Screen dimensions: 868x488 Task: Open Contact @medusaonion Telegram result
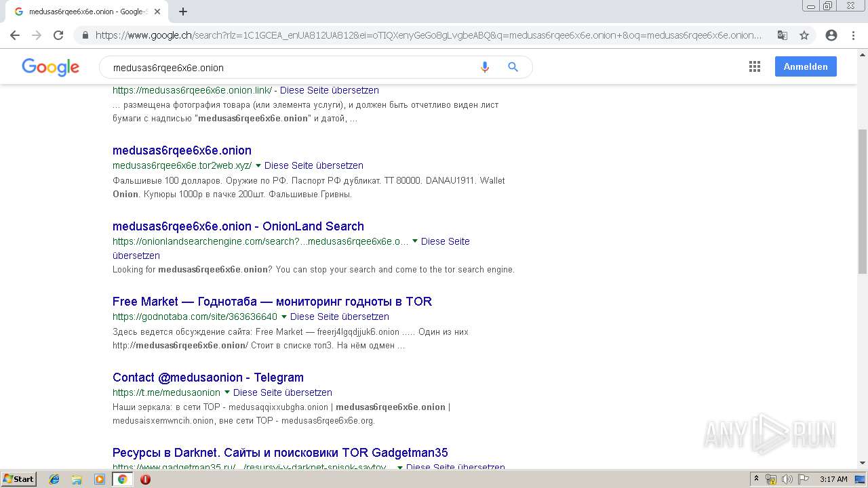[x=208, y=378]
